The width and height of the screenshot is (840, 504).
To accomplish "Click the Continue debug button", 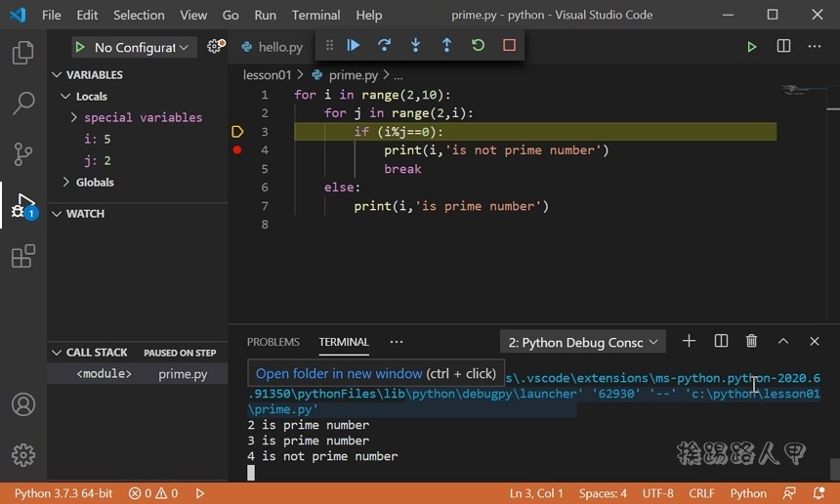I will point(354,46).
